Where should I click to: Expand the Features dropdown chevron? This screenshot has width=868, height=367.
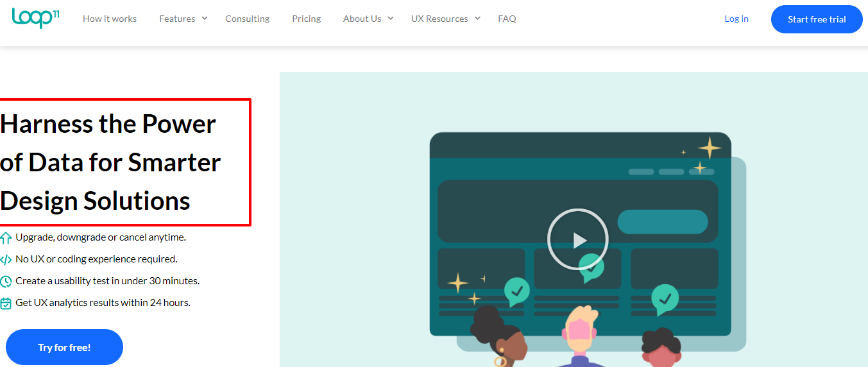205,19
